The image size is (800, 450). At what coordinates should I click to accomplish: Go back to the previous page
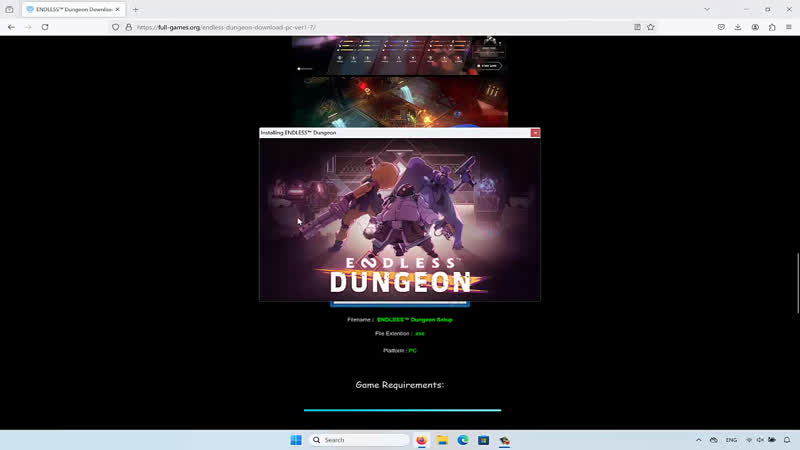[11, 27]
